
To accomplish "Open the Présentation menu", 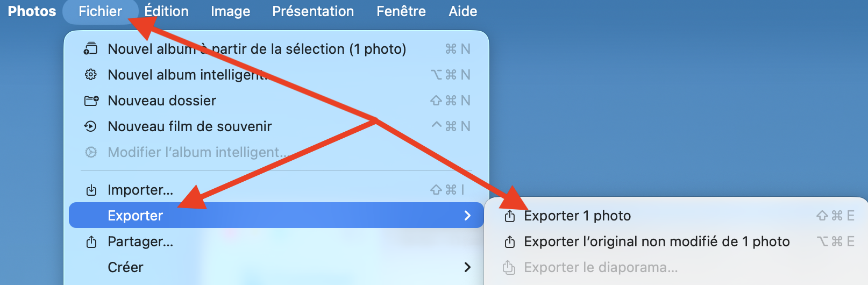I will [x=313, y=11].
